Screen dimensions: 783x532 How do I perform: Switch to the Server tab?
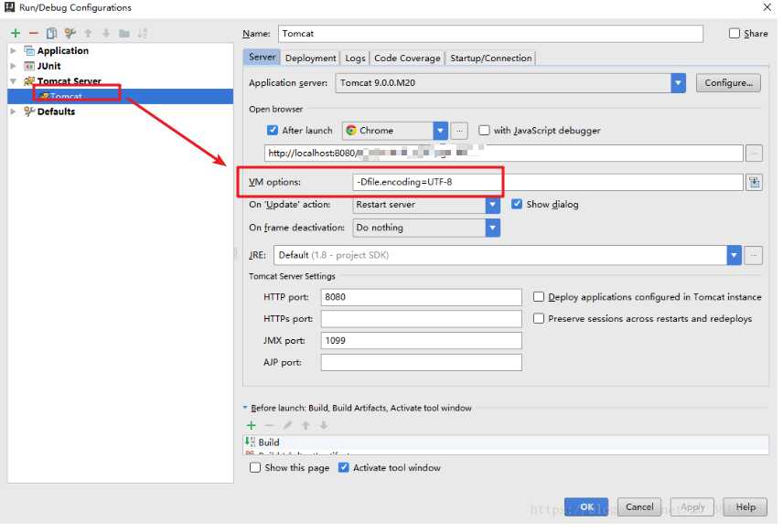262,58
